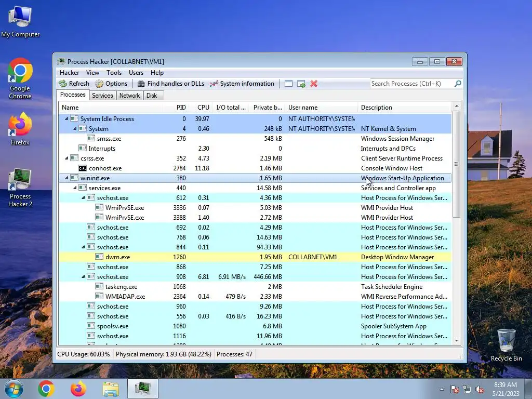Click the find window toolbar icon

point(288,84)
